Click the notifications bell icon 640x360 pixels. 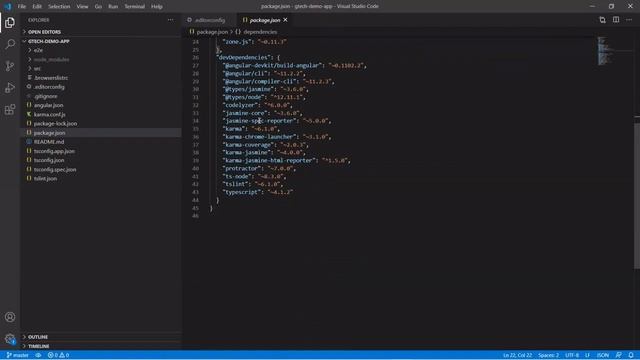pyautogui.click(x=631, y=355)
